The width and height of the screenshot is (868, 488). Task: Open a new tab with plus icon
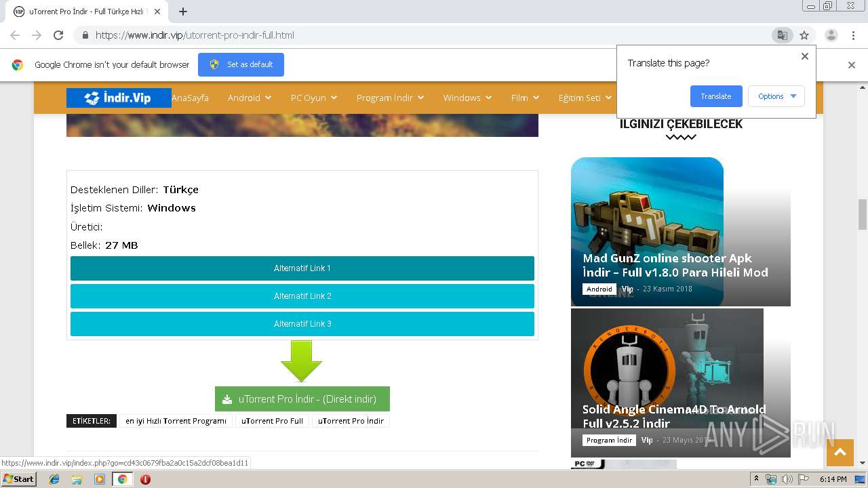coord(183,12)
